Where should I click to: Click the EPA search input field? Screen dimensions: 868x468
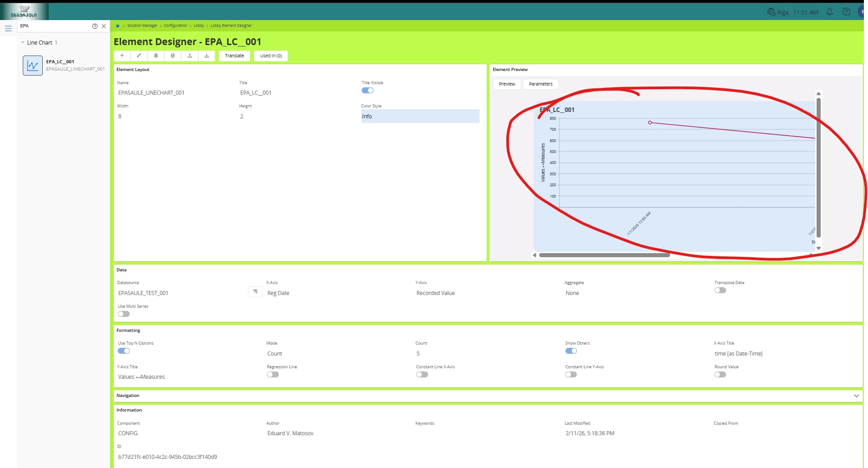(x=55, y=26)
